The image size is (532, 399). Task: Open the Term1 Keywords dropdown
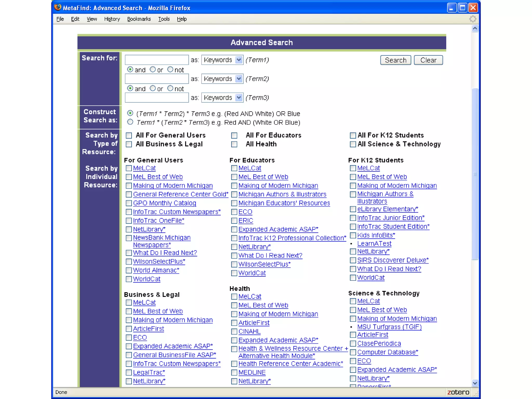222,60
